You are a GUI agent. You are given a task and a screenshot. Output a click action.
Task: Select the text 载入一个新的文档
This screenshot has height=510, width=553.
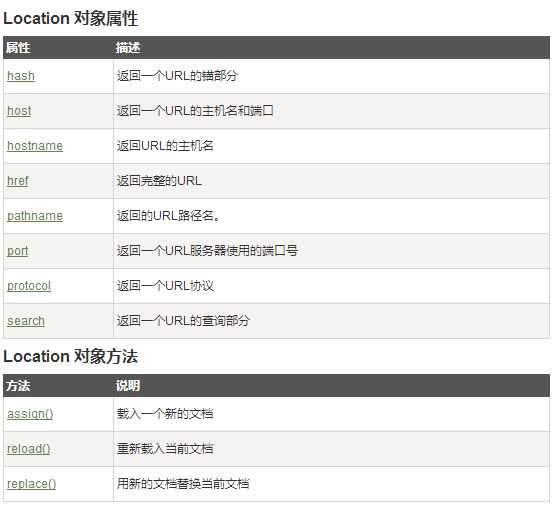tap(165, 414)
